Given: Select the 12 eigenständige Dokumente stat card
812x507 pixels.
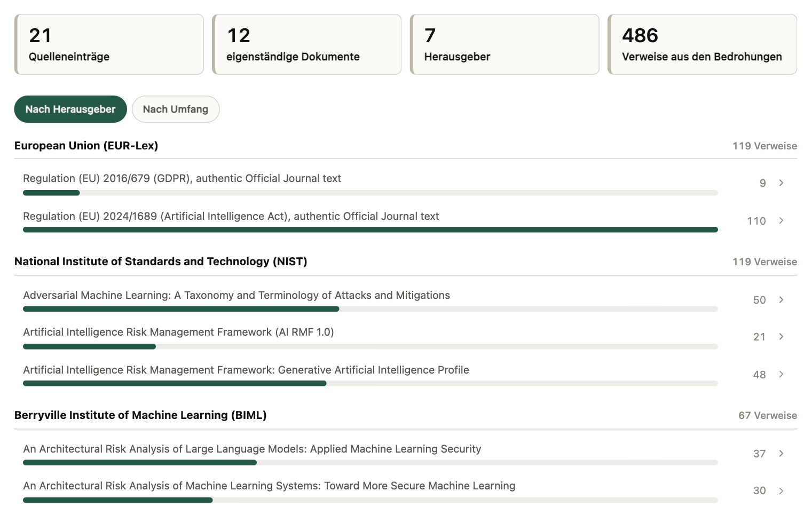Looking at the screenshot, I should (306, 44).
